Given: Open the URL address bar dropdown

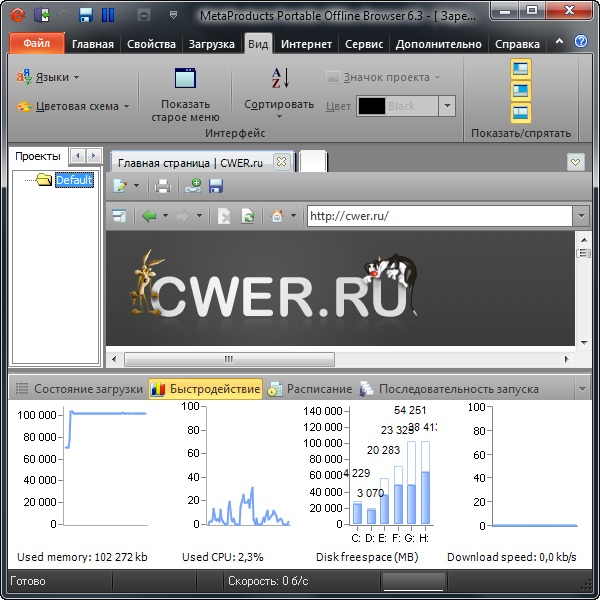Looking at the screenshot, I should (x=581, y=216).
